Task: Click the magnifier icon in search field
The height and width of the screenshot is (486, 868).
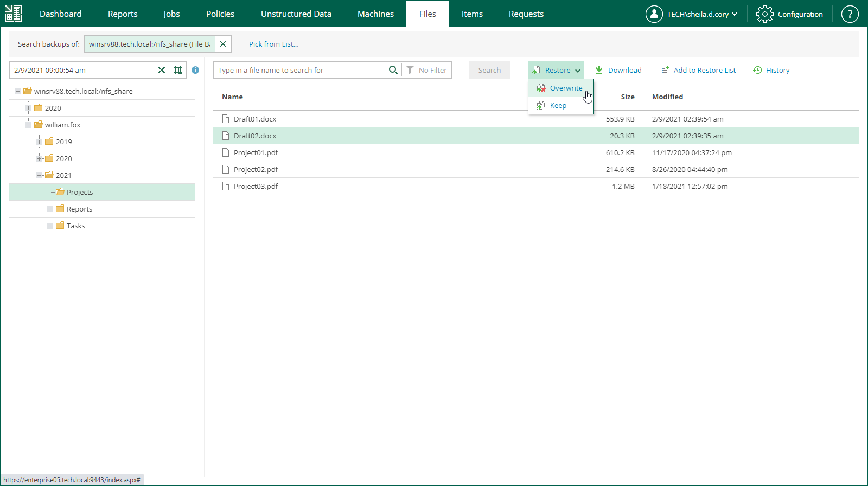Action: click(393, 70)
